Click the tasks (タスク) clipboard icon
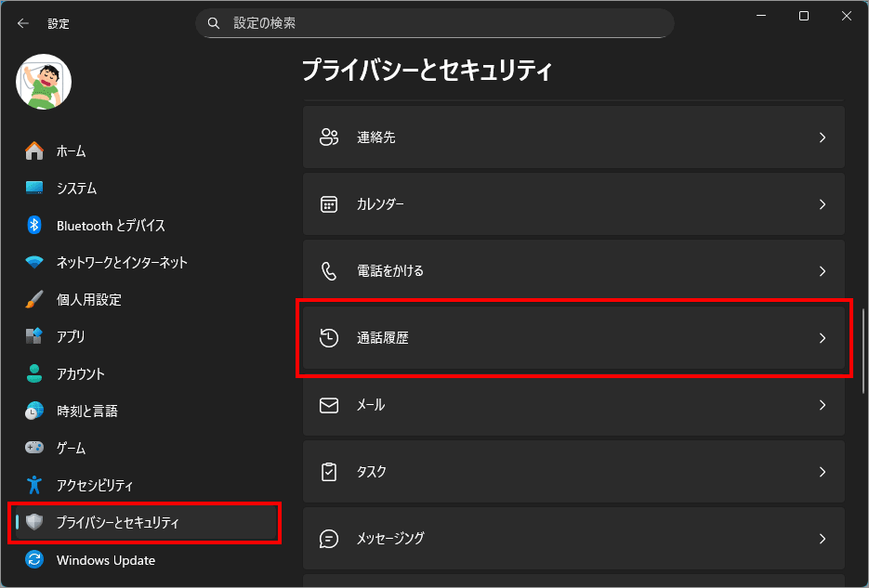This screenshot has height=588, width=869. [328, 472]
